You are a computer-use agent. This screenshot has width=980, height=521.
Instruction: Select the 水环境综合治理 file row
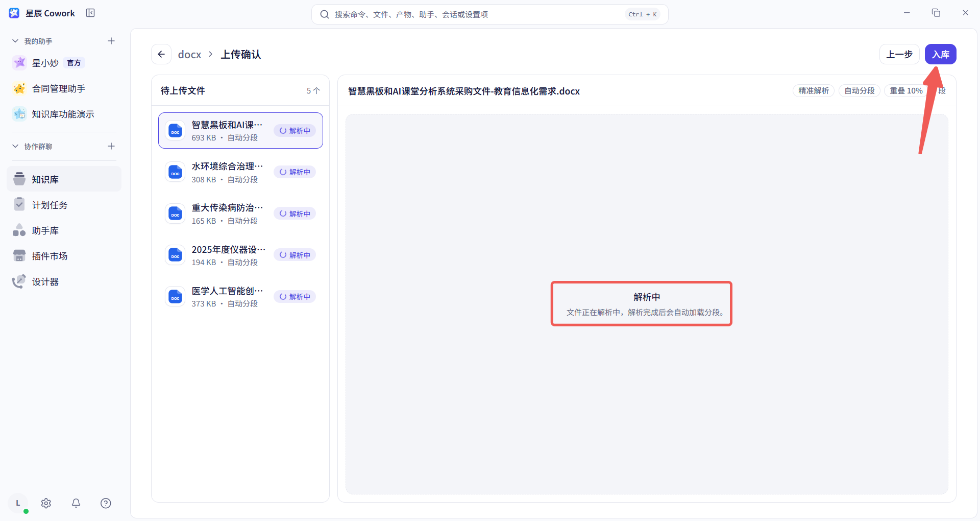tap(240, 172)
